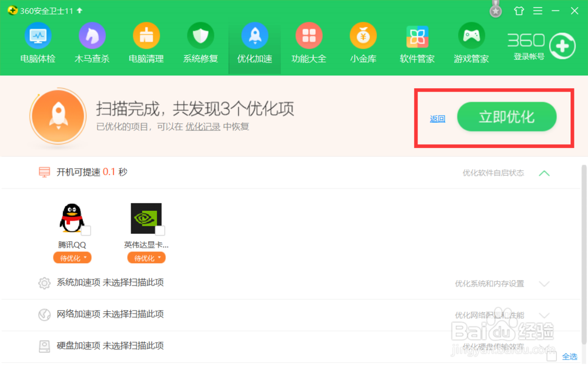Image resolution: width=588 pixels, height=370 pixels.
Task: Launch 游戏管家 (Game Manager)
Action: coord(471,42)
